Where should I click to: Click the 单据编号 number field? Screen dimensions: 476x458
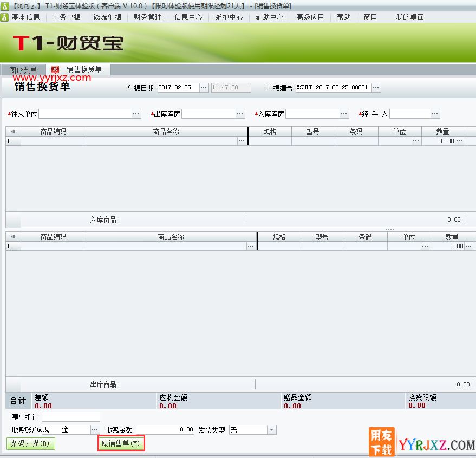click(334, 88)
